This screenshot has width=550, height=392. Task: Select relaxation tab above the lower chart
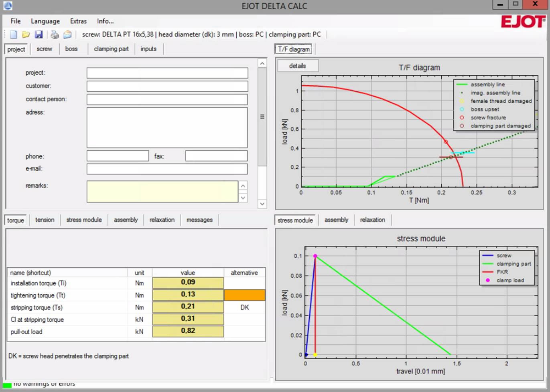tap(372, 220)
